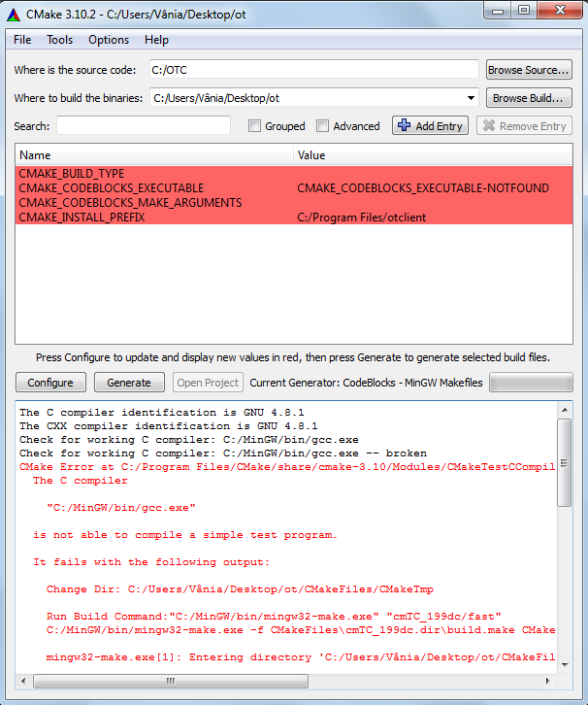This screenshot has width=588, height=705.
Task: Open the Tools menu
Action: 60,40
